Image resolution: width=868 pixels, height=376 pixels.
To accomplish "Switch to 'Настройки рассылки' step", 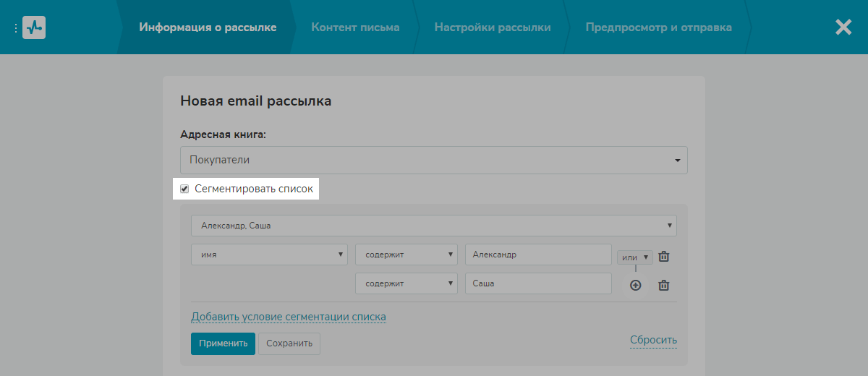I will click(493, 27).
